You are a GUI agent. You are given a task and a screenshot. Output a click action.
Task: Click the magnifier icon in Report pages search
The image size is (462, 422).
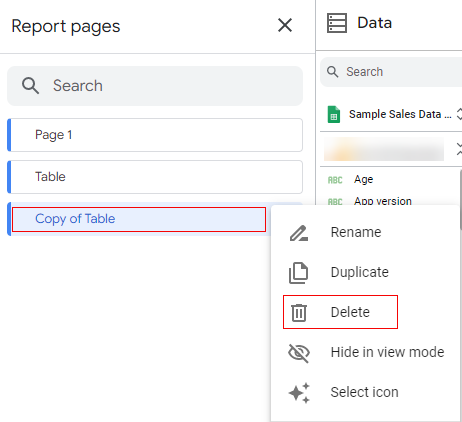click(30, 86)
